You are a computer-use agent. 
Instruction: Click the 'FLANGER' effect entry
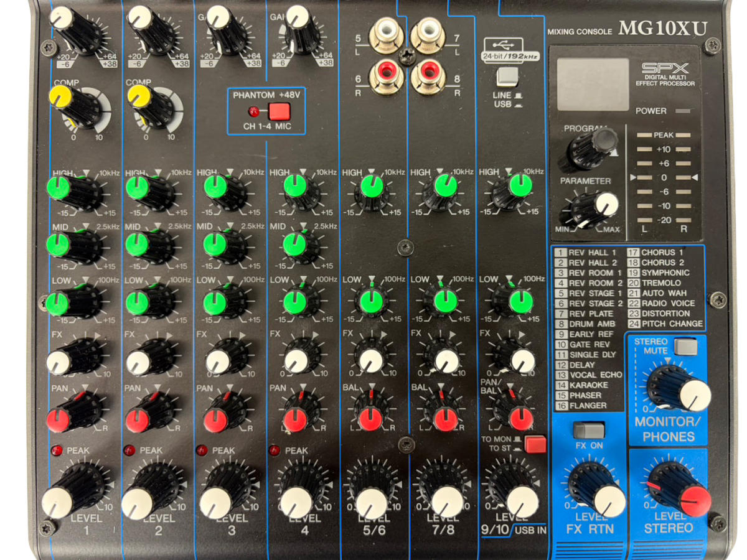581,406
